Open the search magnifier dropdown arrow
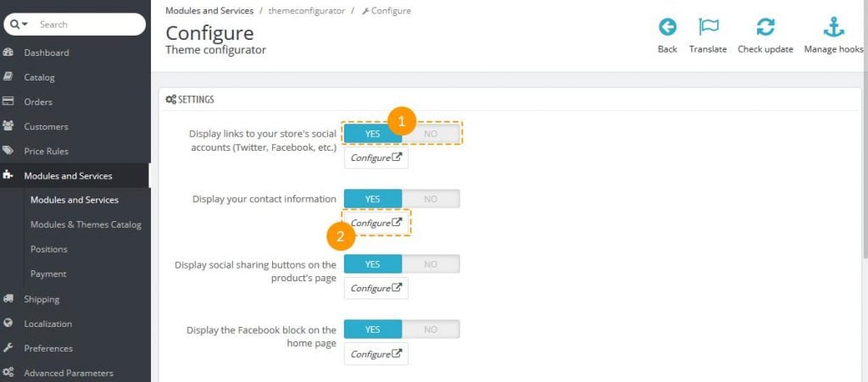 (23, 25)
